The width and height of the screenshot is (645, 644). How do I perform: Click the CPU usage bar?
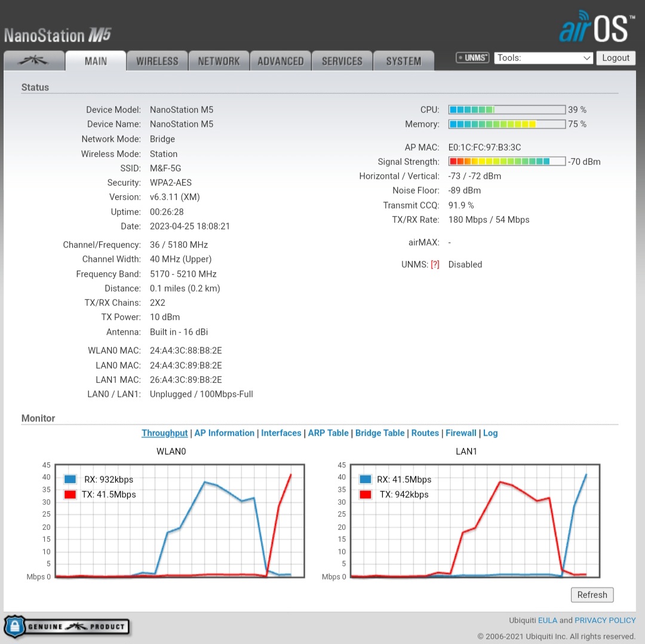(507, 109)
